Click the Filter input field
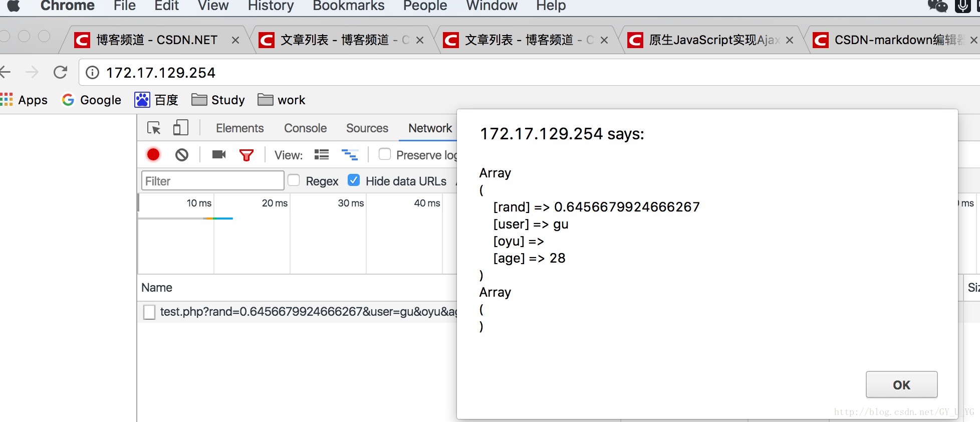 coord(213,181)
